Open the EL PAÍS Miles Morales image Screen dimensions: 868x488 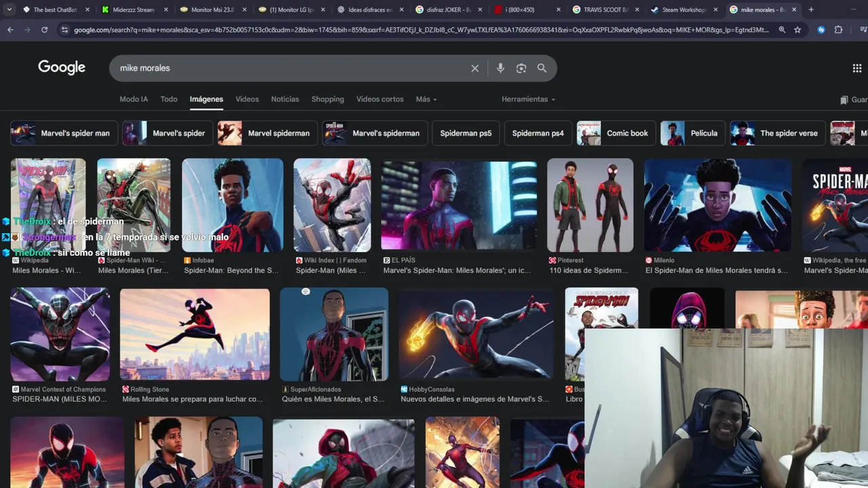pos(459,205)
